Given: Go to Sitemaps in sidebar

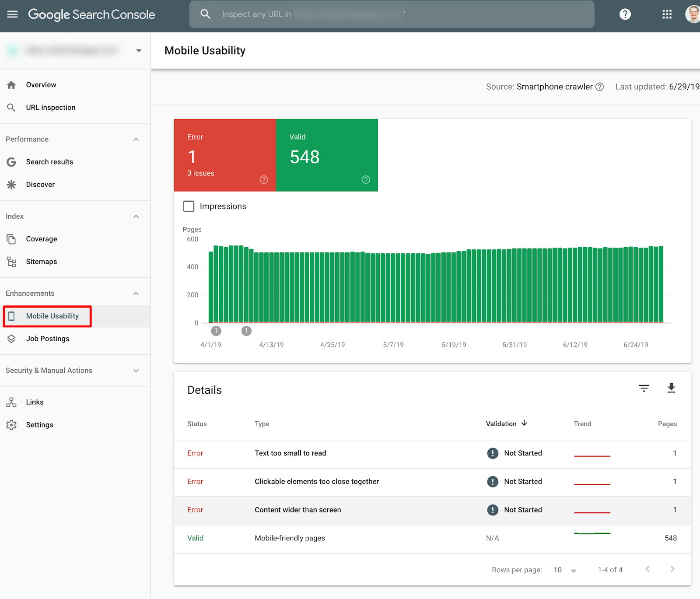Looking at the screenshot, I should 42,262.
